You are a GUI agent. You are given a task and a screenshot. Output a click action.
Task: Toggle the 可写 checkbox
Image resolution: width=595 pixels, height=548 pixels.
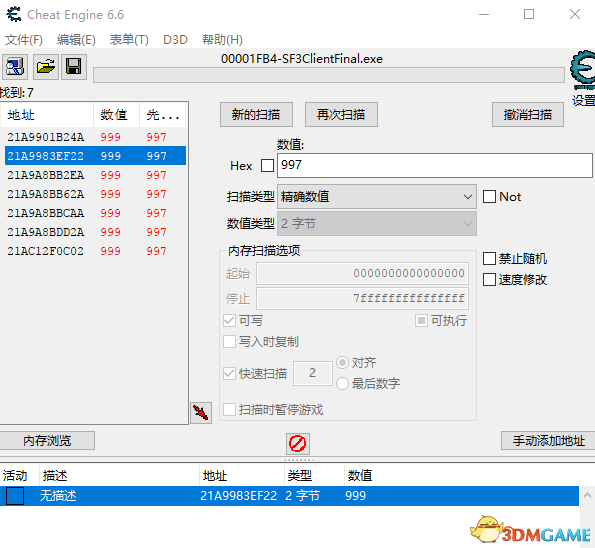point(229,321)
